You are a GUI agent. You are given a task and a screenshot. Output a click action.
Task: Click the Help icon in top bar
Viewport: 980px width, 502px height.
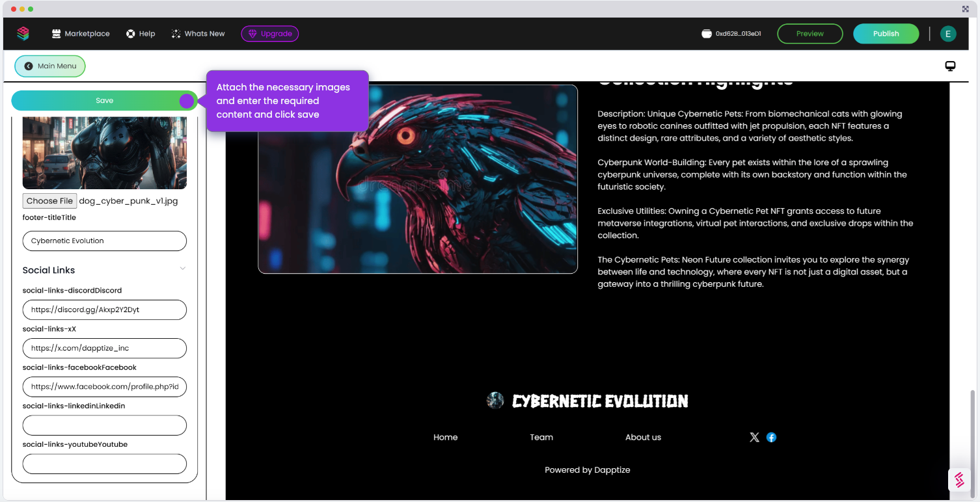click(x=130, y=33)
